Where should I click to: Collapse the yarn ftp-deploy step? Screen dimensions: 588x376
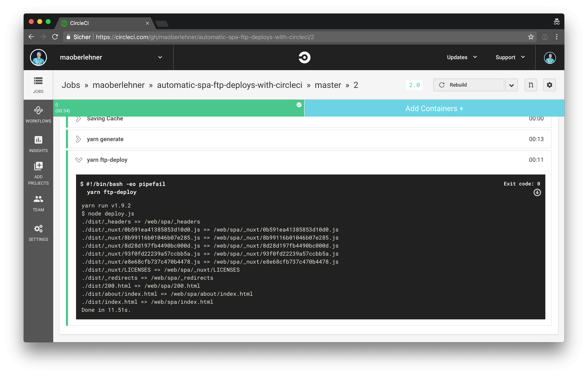pos(79,160)
